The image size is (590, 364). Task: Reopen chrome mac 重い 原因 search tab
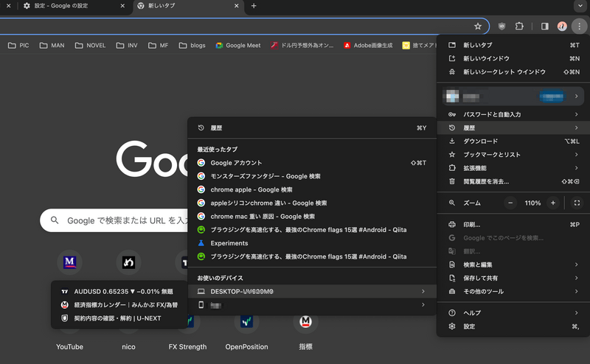[x=312, y=217]
